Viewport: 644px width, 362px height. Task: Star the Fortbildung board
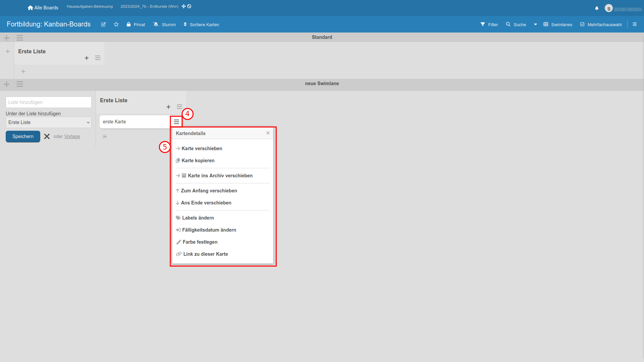(116, 24)
